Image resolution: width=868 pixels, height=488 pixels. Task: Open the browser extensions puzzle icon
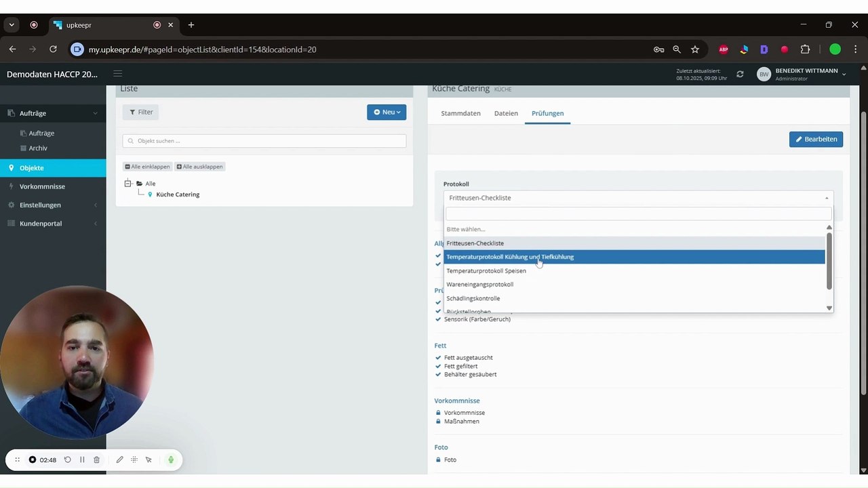click(x=805, y=49)
